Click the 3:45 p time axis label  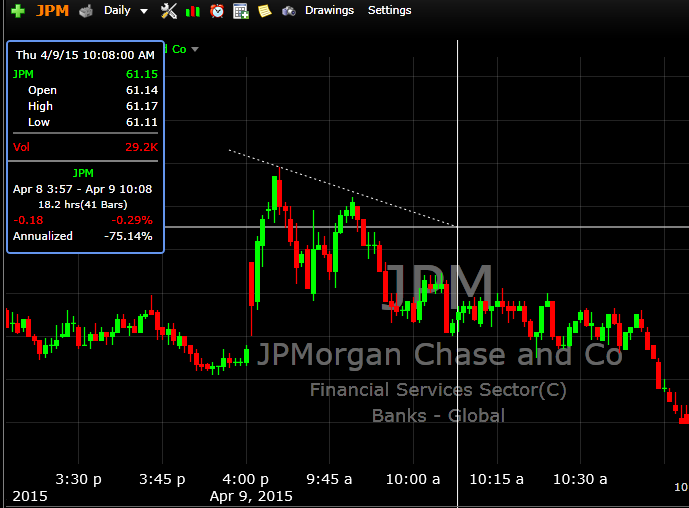[x=162, y=479]
